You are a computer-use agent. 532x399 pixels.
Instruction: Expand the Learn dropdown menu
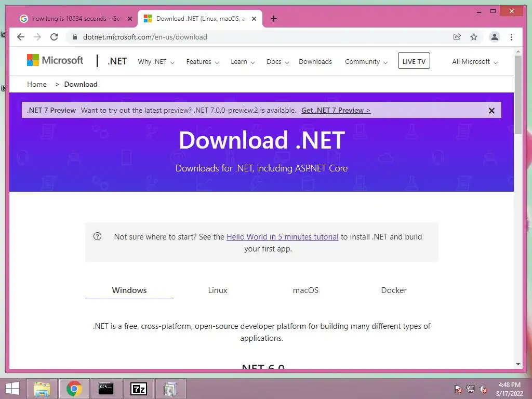[x=243, y=62]
